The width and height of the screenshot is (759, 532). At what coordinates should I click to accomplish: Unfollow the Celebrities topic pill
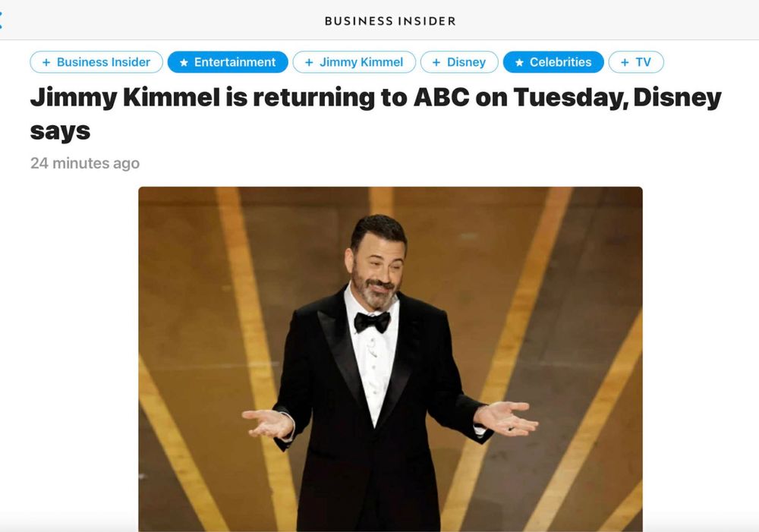coord(553,62)
